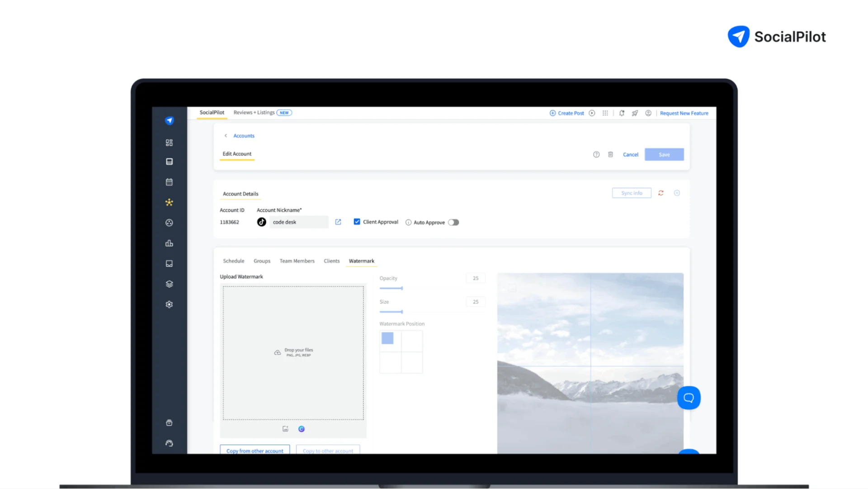Open the calendar icon in sidebar

point(169,182)
